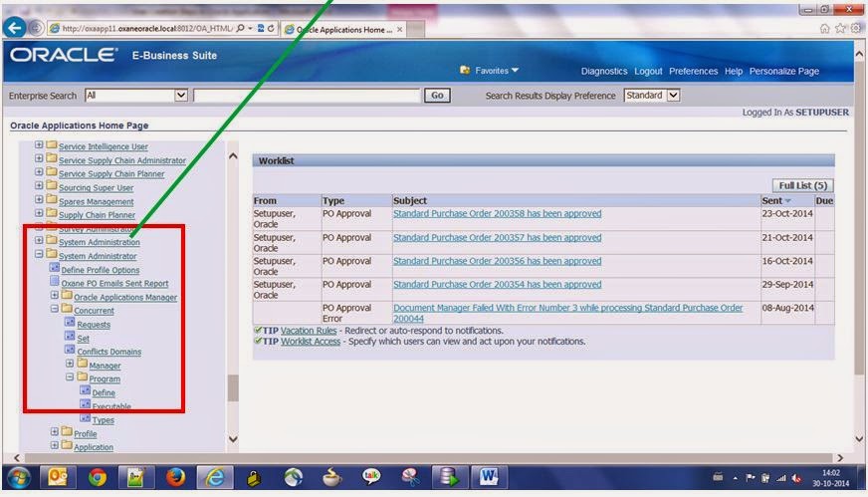Click the network signal tray icon
Image resolution: width=868 pixels, height=497 pixels.
781,478
